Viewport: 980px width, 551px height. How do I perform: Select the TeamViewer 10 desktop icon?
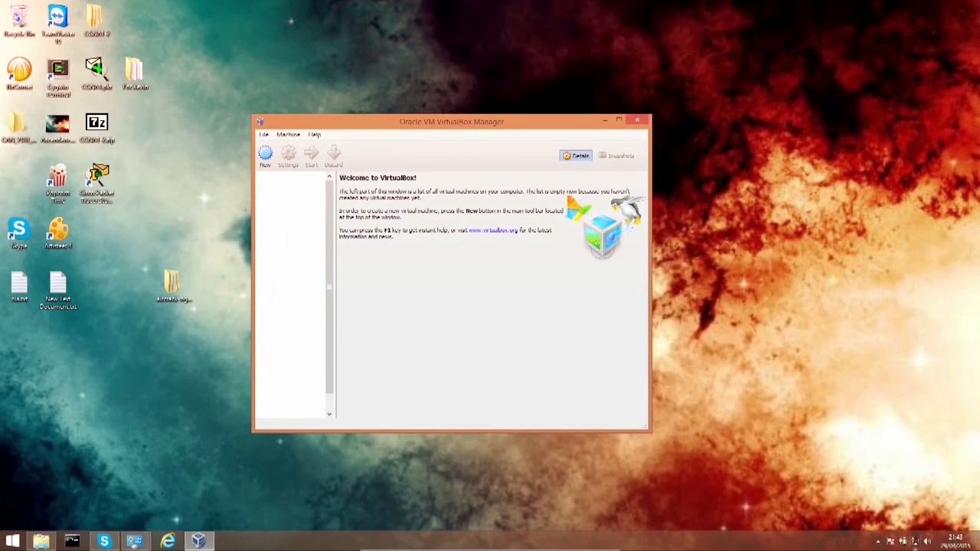tap(57, 23)
